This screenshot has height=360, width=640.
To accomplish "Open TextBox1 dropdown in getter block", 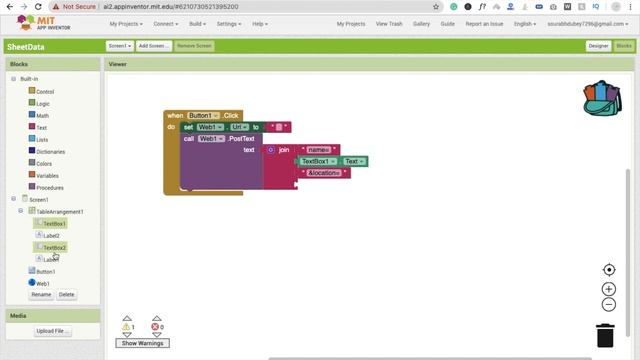I will coord(319,161).
